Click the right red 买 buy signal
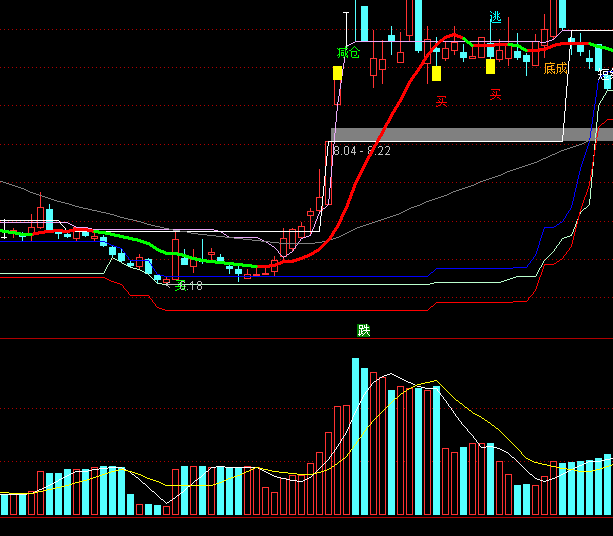 pyautogui.click(x=495, y=94)
